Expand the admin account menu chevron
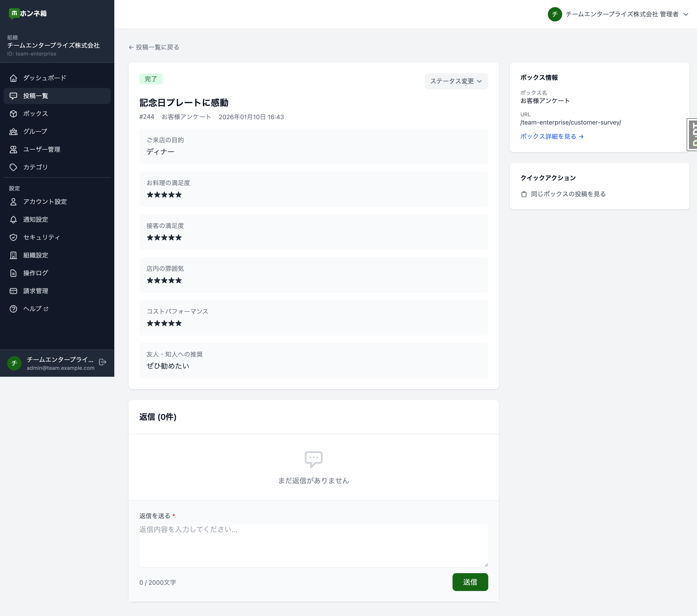This screenshot has width=697, height=616. [x=686, y=14]
